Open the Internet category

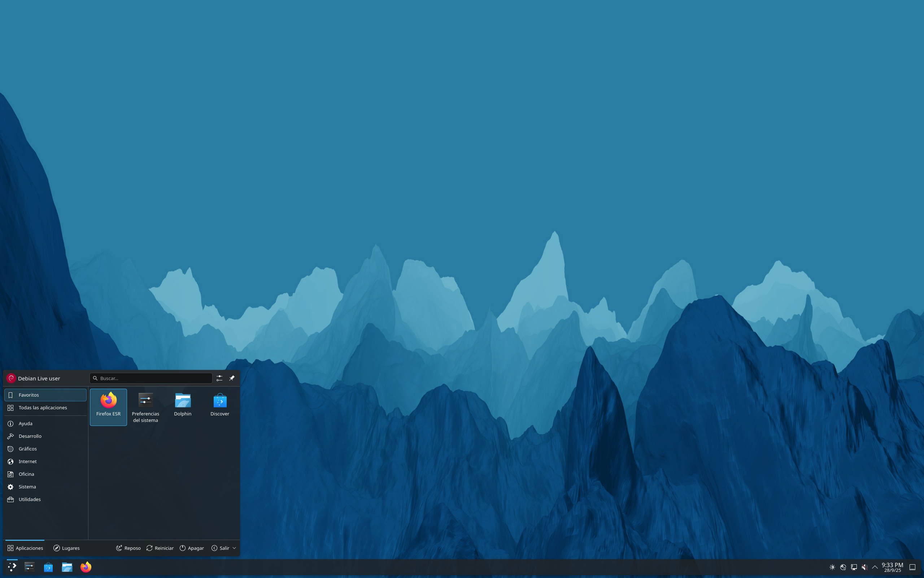[x=45, y=461]
